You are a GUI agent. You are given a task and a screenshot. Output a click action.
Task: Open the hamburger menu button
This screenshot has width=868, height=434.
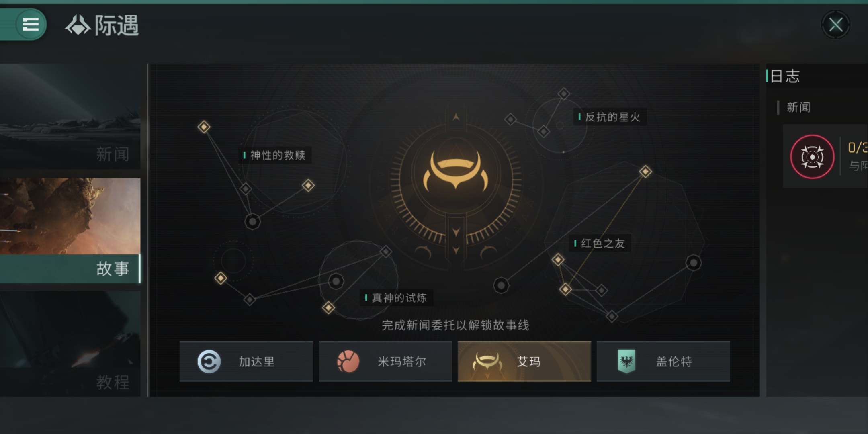pyautogui.click(x=30, y=25)
